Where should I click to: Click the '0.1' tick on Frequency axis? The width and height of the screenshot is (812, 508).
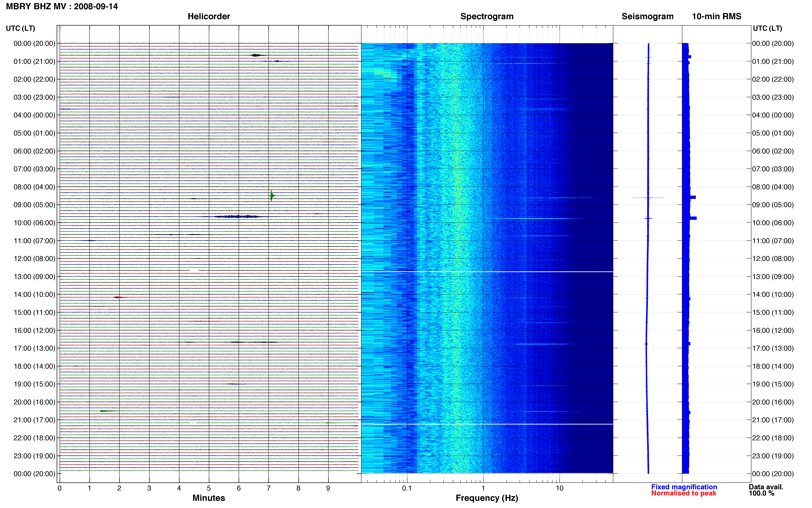pyautogui.click(x=407, y=488)
